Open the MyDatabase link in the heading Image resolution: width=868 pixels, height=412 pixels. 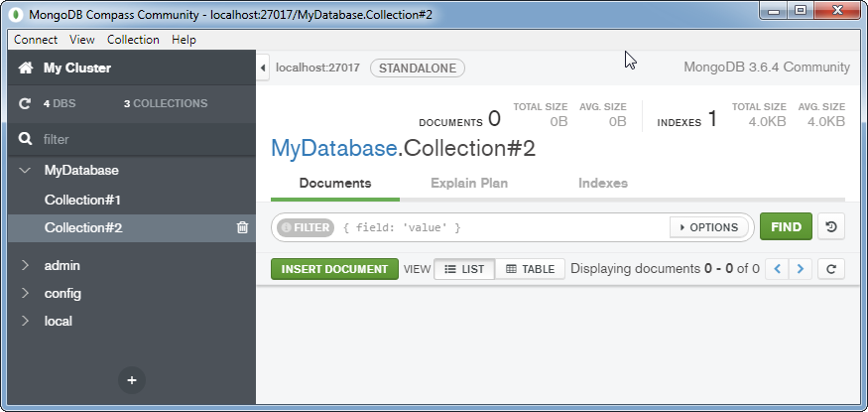point(333,148)
